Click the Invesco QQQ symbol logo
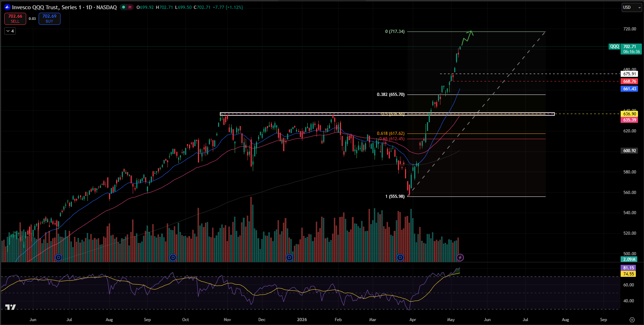Screen dimensions: 644x325 click(x=7, y=7)
